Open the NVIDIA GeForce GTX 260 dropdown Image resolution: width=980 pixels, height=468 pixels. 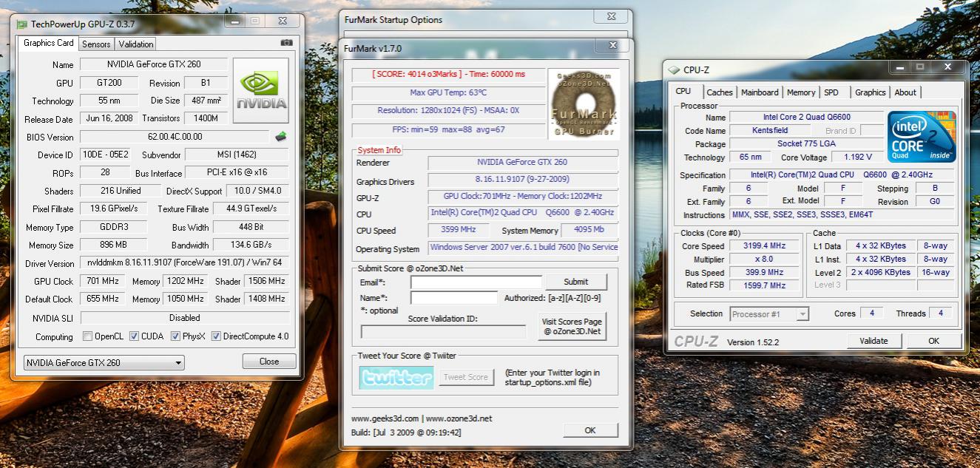[104, 363]
